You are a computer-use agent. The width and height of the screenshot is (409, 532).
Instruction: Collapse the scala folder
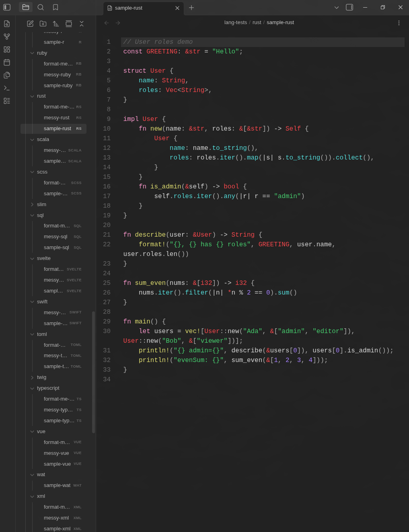(53, 139)
